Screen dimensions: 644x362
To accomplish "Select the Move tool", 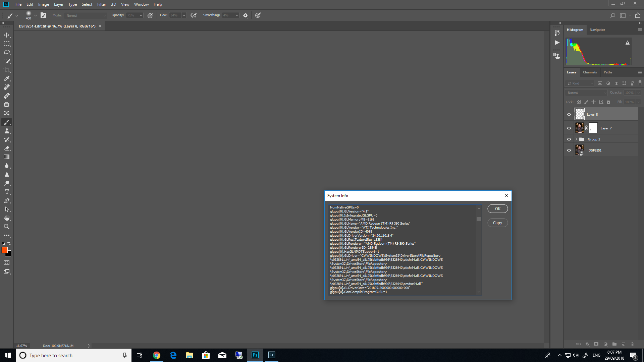I will coord(7,35).
